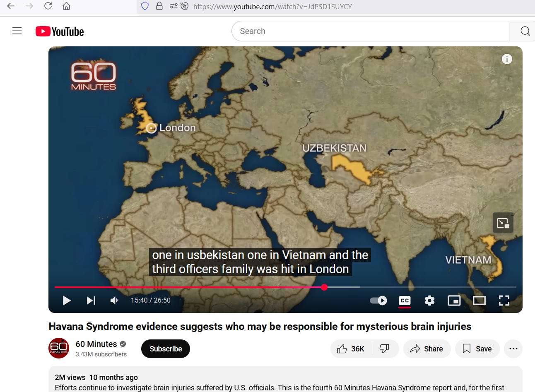Open the video settings gear
The image size is (535, 392).
[429, 301]
